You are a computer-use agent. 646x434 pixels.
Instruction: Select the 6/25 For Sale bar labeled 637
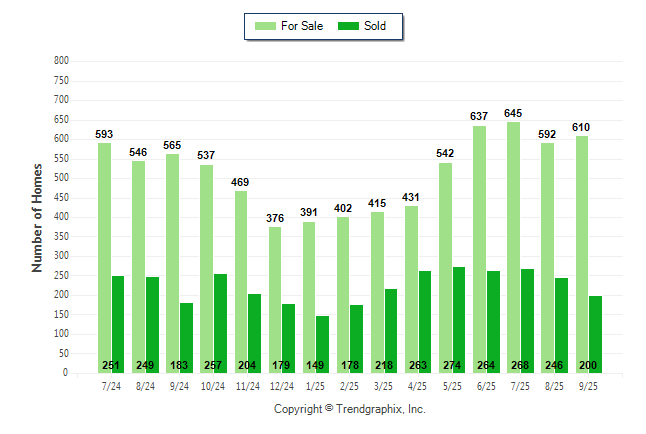(x=479, y=249)
